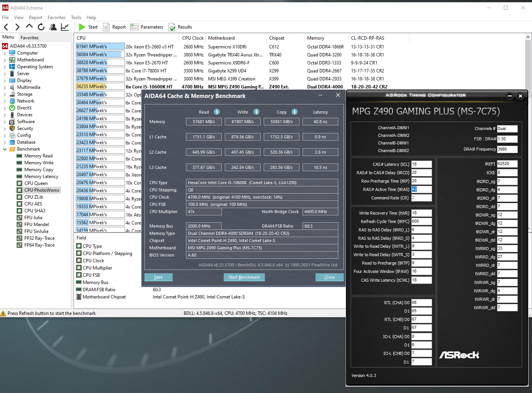Screen dimensions: 532x393
Task: Click the Close button in the benchmark dialog
Action: (330, 277)
